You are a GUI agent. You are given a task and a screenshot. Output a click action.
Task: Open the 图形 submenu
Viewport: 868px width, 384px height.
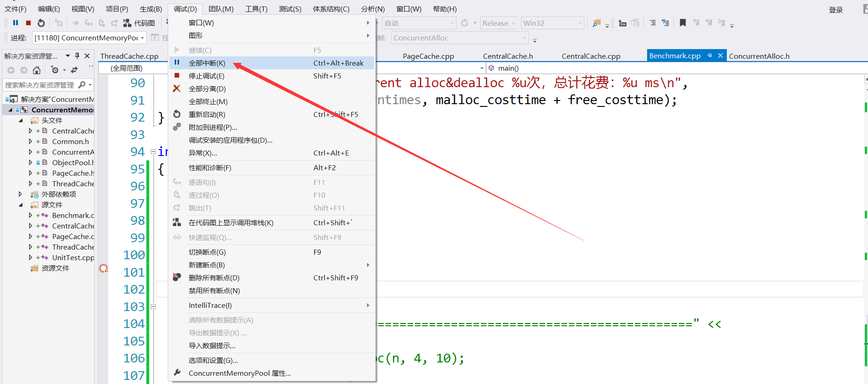pos(272,35)
